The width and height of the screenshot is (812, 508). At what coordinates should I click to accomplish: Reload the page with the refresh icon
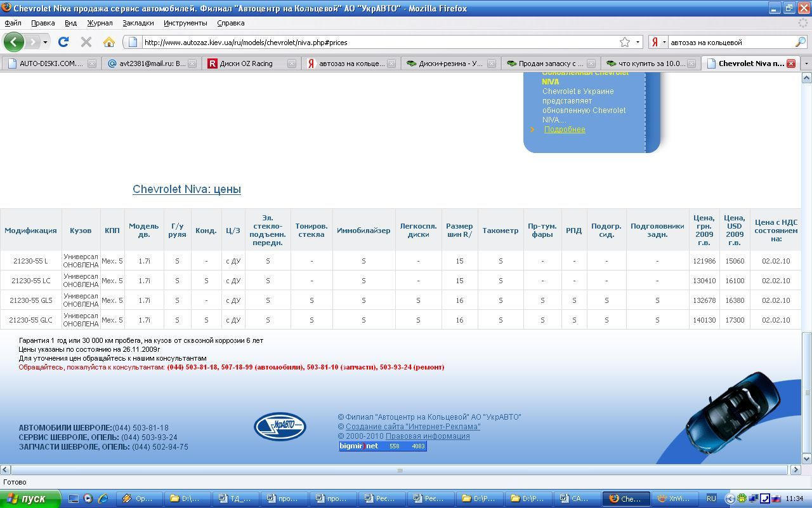point(63,42)
